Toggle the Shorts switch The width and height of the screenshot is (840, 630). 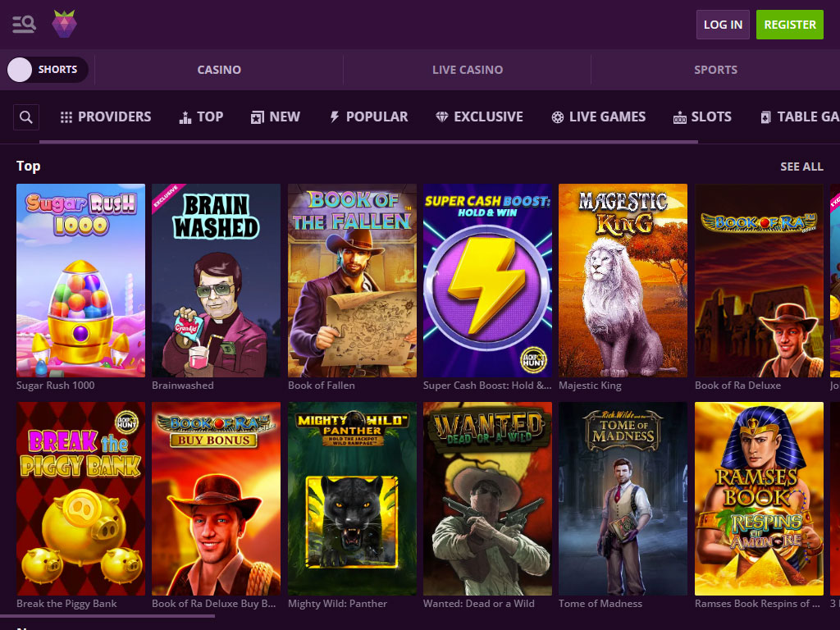[48, 70]
